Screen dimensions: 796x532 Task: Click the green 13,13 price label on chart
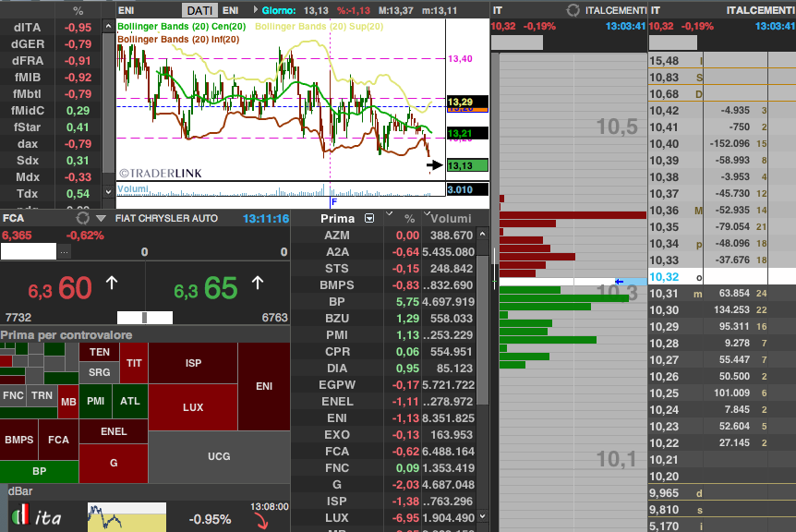467,165
